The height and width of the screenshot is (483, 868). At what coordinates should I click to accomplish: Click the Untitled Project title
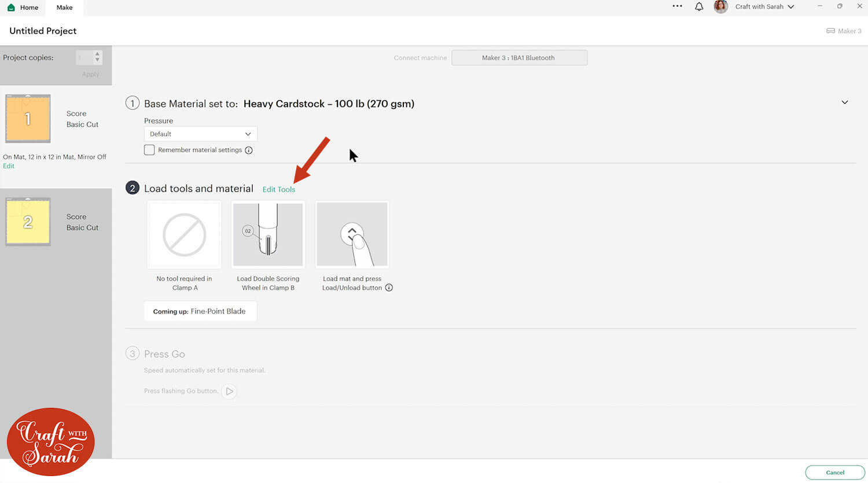(x=43, y=31)
